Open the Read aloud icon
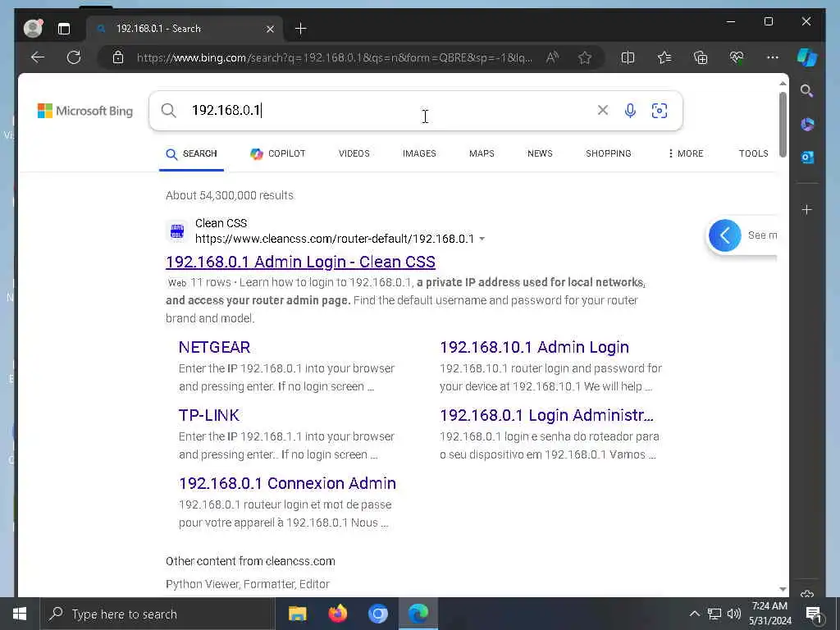 pyautogui.click(x=552, y=57)
